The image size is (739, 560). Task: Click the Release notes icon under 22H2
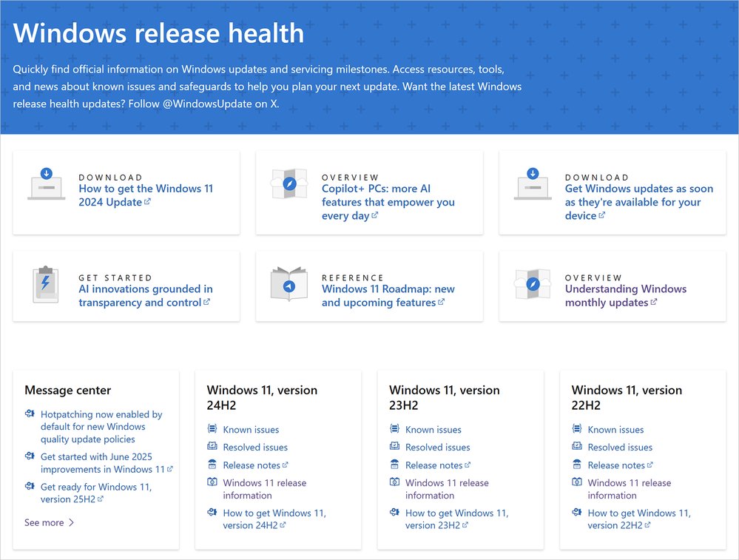[x=577, y=465]
